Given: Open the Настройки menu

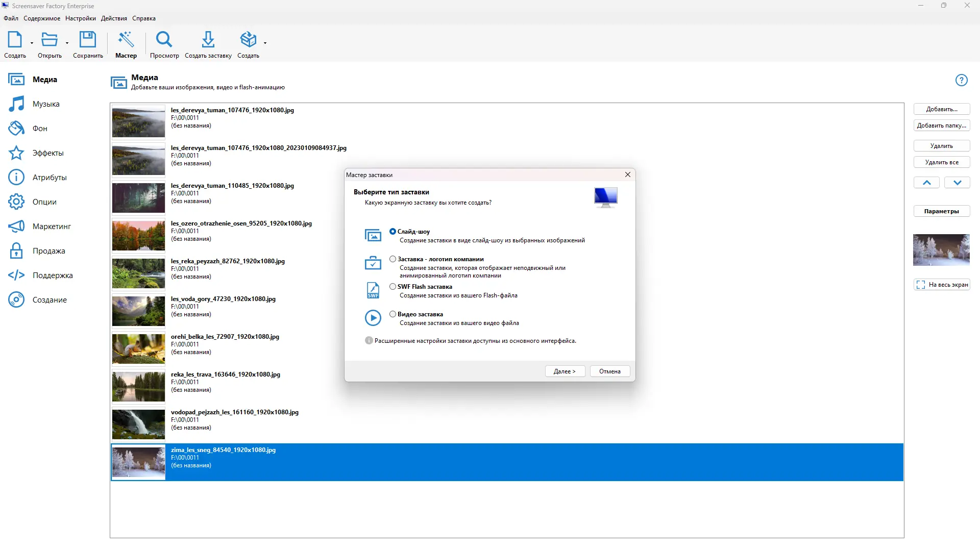Looking at the screenshot, I should (x=80, y=18).
